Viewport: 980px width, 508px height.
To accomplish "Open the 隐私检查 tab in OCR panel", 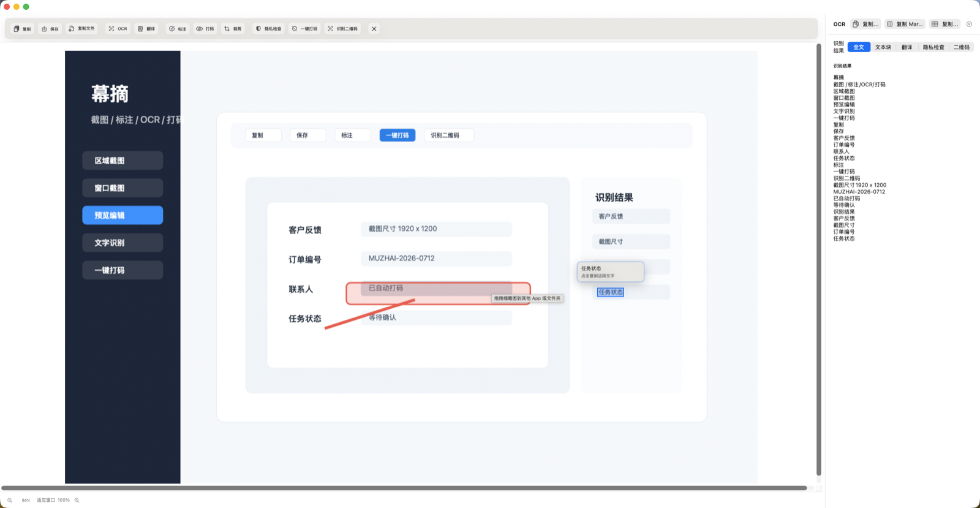I will 933,47.
